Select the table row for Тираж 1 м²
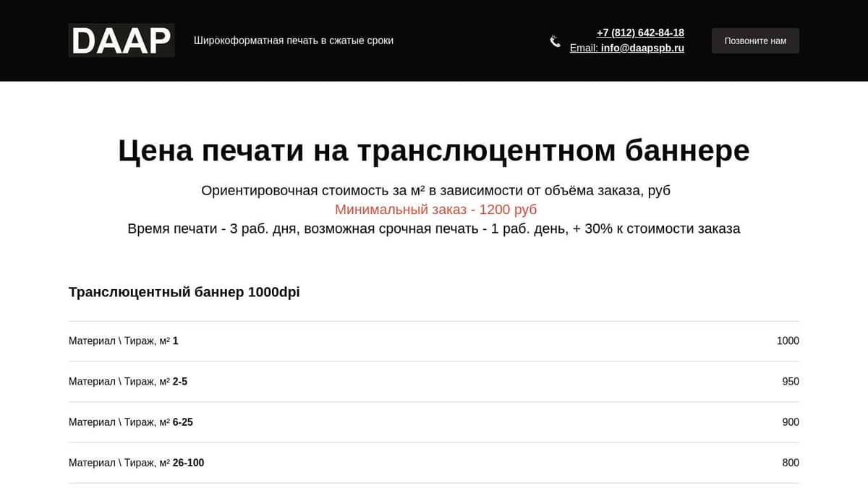Image resolution: width=868 pixels, height=488 pixels. (434, 341)
